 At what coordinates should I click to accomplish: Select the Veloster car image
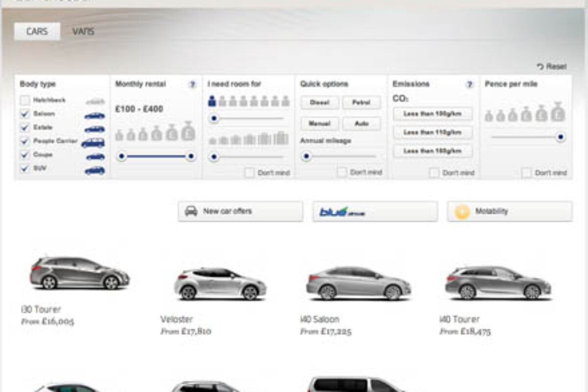tap(220, 284)
